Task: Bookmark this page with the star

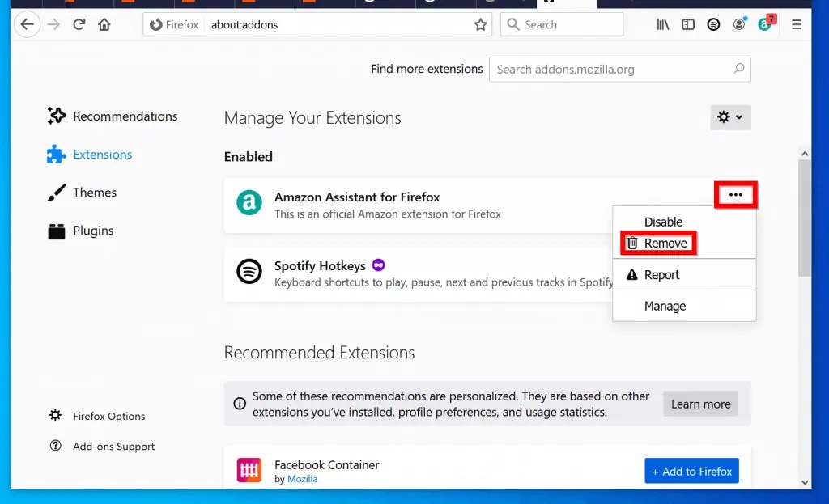Action: (480, 24)
